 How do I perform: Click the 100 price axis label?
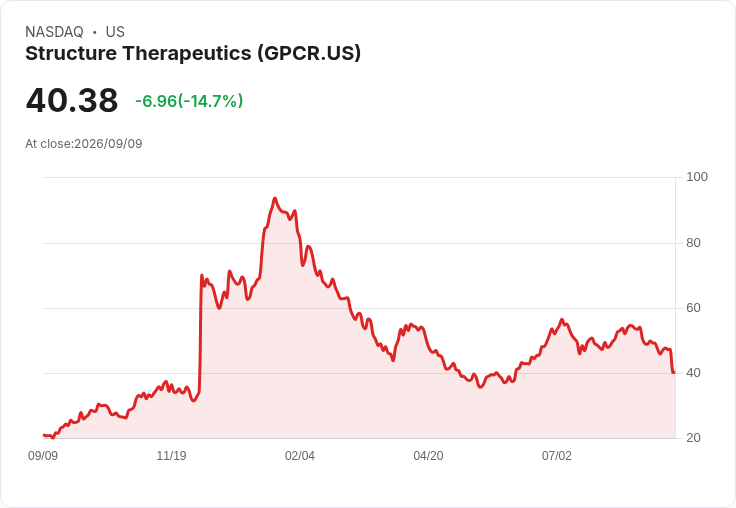(x=697, y=177)
